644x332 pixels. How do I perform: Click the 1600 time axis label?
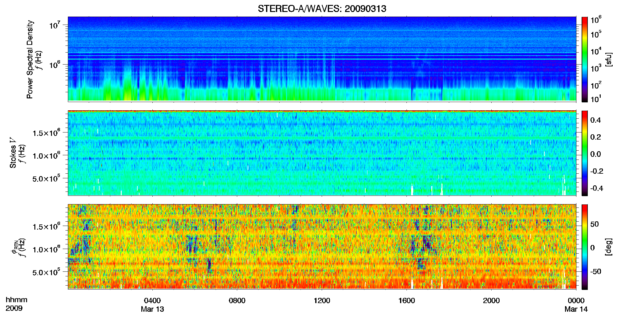(x=406, y=300)
